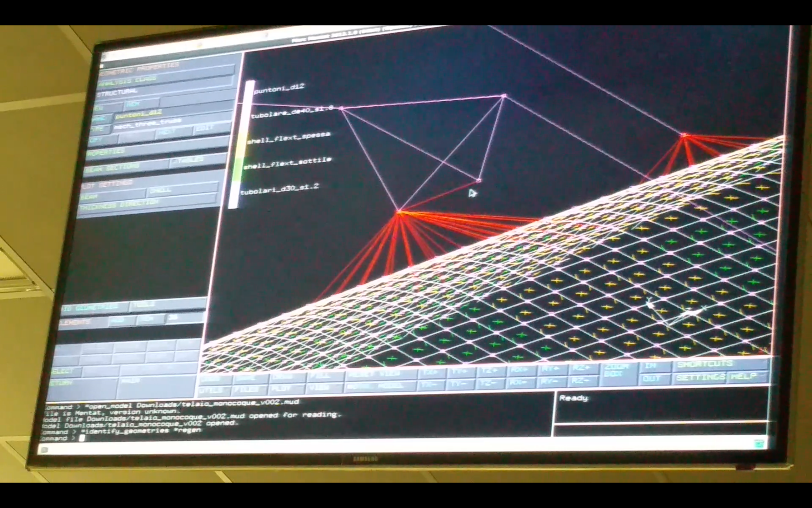
Task: Click the tubolare_de40_s1.5 legend label
Action: 292,112
